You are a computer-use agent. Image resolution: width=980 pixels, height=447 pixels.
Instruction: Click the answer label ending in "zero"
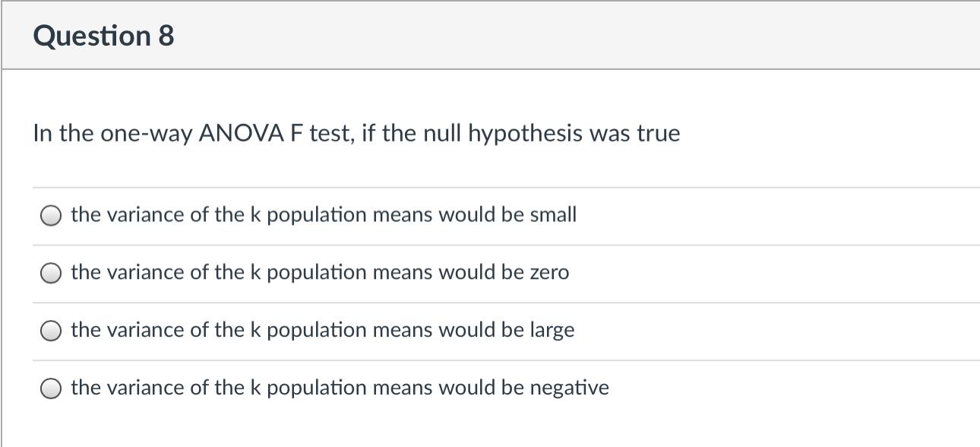(x=320, y=273)
